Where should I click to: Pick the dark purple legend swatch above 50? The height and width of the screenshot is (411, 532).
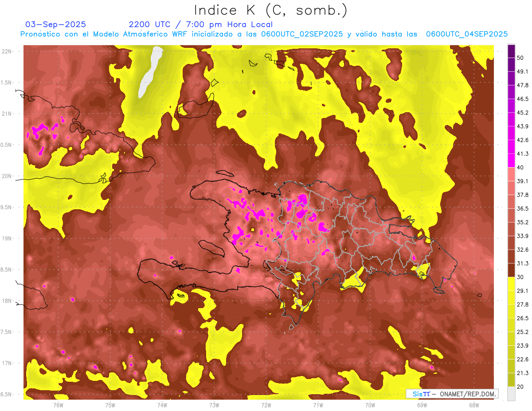click(511, 51)
